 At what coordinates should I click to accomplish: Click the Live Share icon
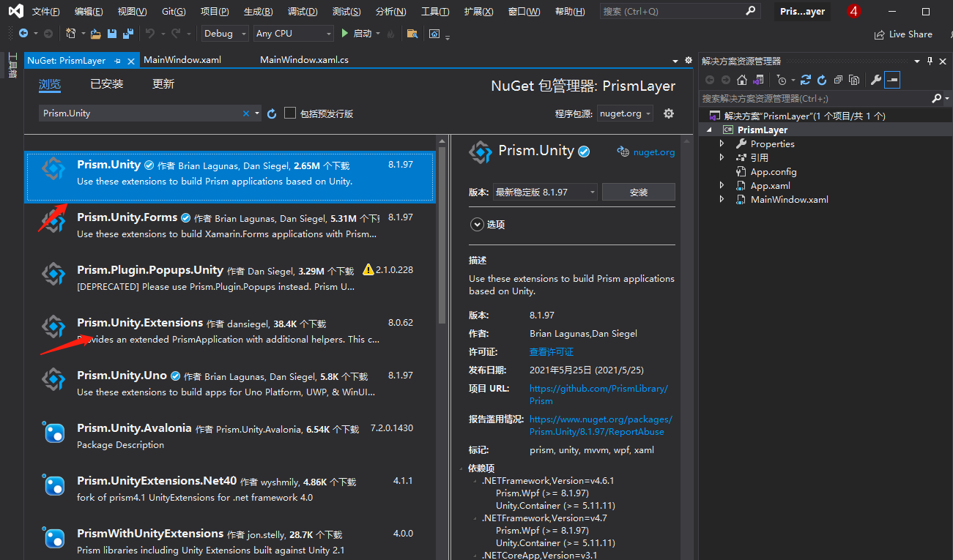pos(879,34)
